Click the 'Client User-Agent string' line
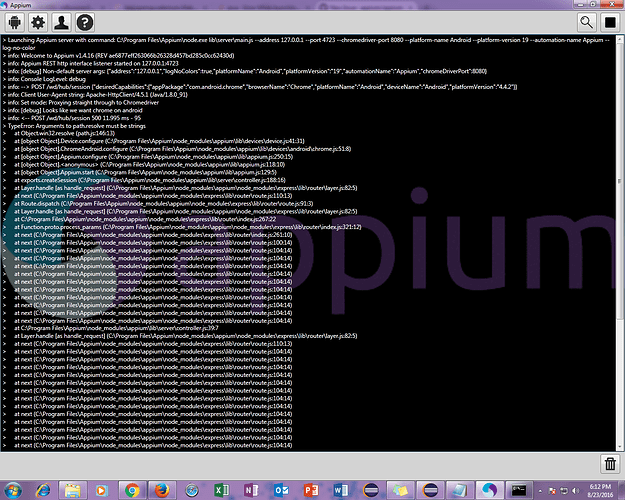 [95, 94]
